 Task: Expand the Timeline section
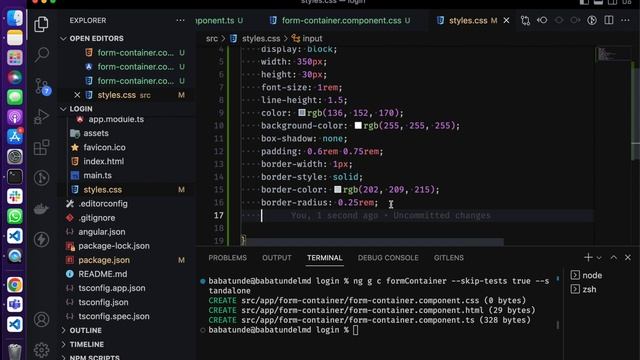click(x=87, y=344)
